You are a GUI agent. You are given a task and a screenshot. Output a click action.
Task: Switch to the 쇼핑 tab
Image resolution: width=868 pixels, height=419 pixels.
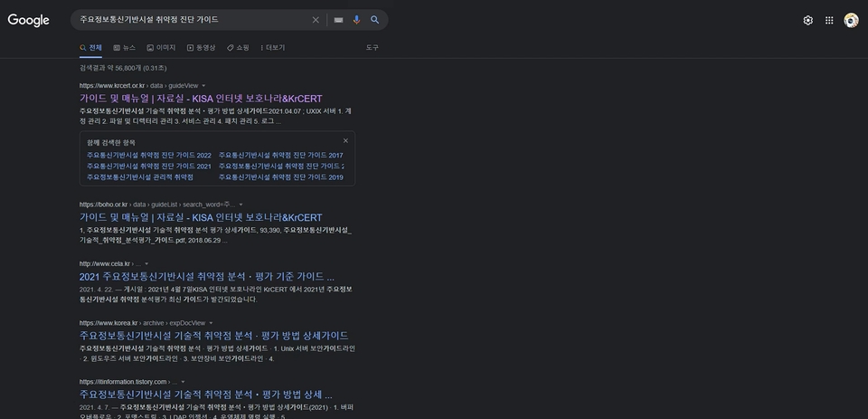[238, 48]
